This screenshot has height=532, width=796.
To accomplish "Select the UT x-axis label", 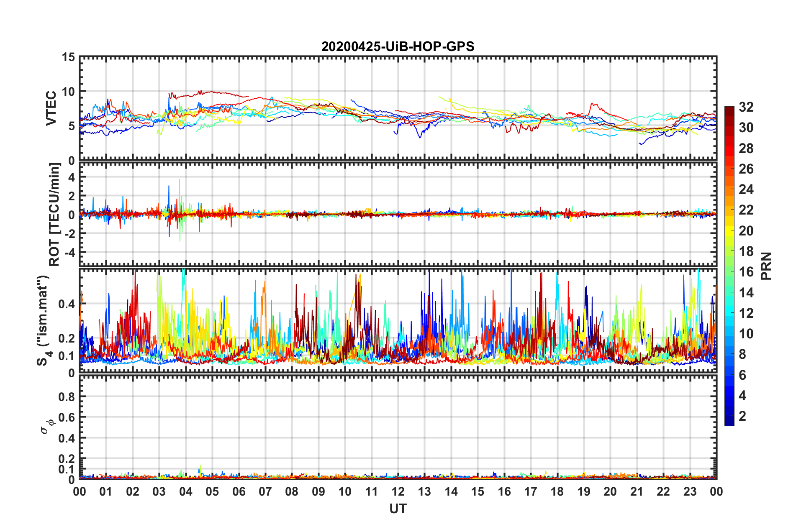I will pos(398,509).
